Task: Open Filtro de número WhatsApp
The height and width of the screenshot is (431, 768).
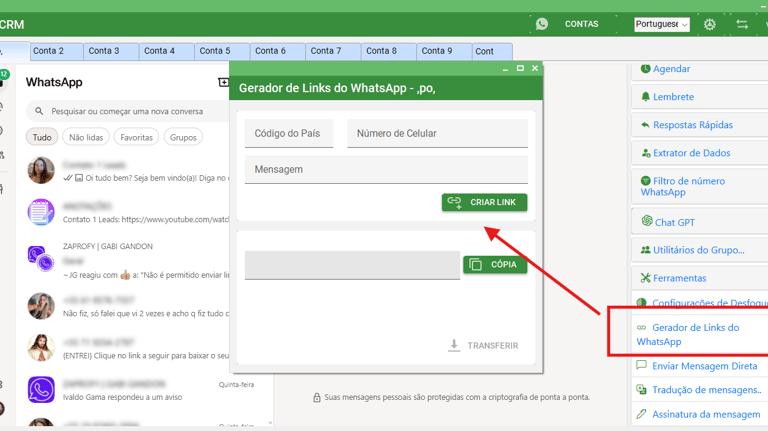Action: 700,186
